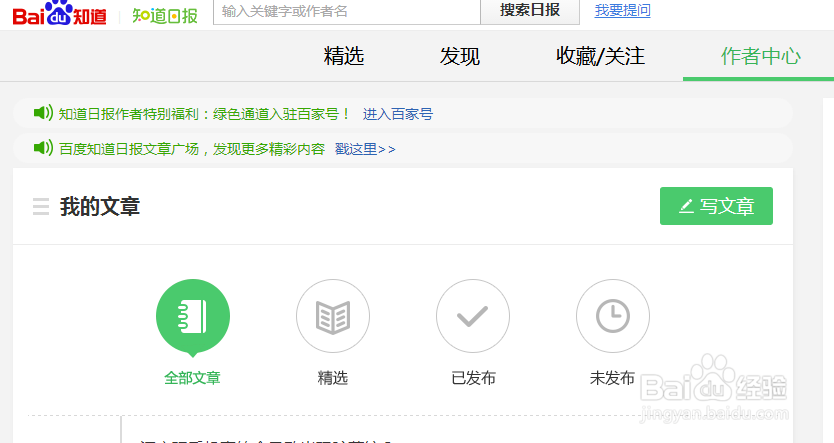Follow the 进入百家号 link
Viewport: 834px width, 443px height.
(x=398, y=114)
